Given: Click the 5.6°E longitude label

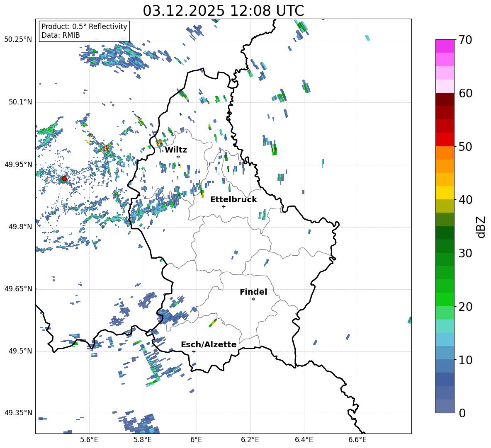Looking at the screenshot, I should click(89, 440).
